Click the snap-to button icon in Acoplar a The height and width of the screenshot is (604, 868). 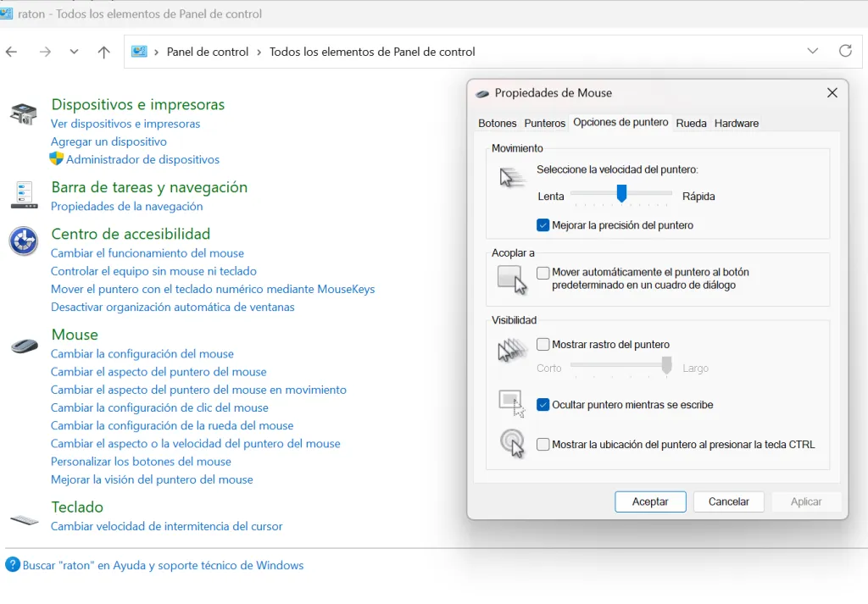coord(512,280)
